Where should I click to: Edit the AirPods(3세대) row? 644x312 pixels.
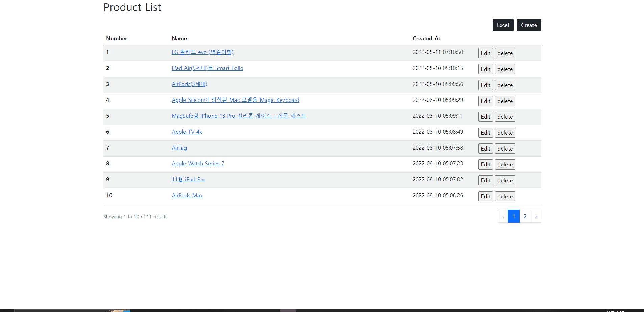coord(486,85)
